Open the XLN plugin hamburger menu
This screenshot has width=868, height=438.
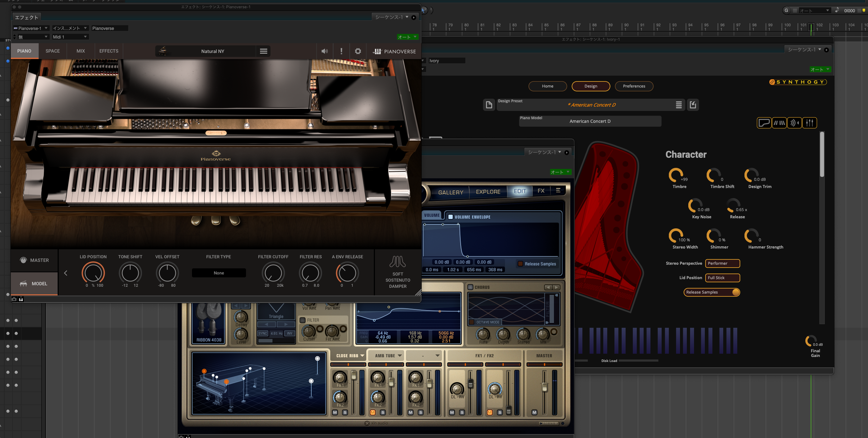558,191
